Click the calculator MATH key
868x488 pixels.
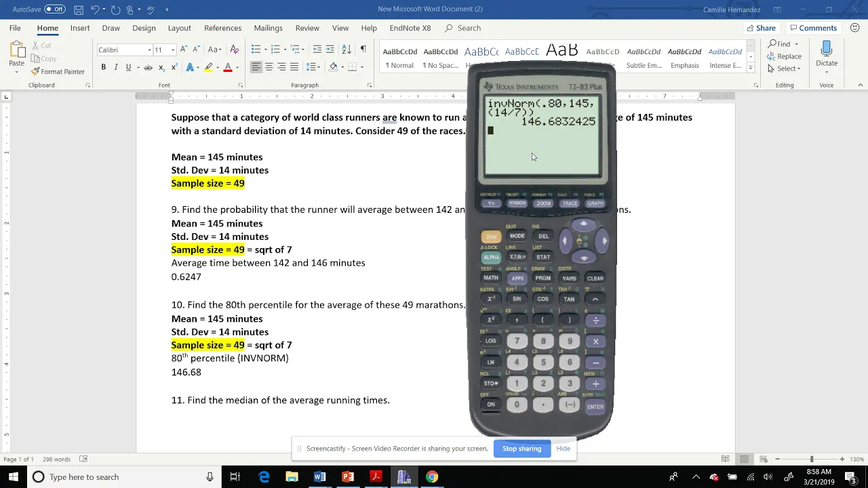pyautogui.click(x=491, y=279)
